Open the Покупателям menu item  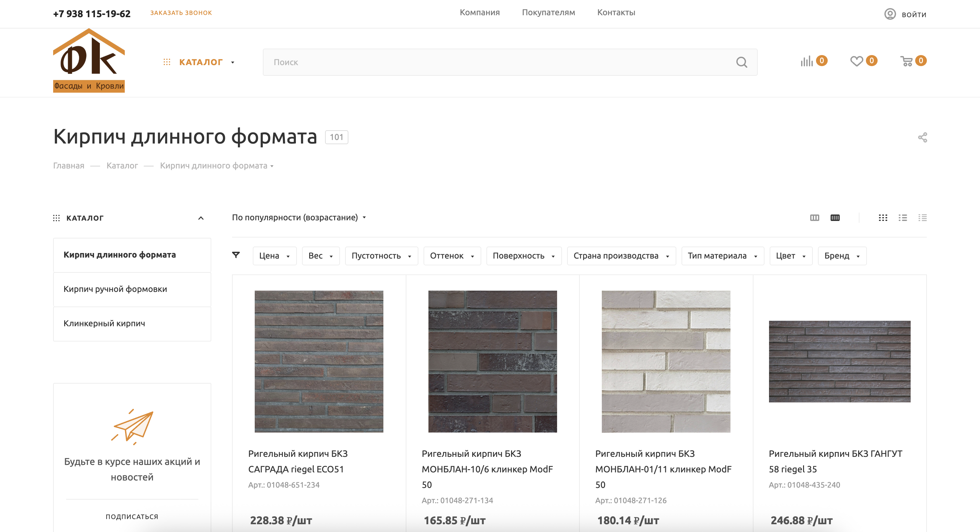(x=548, y=13)
